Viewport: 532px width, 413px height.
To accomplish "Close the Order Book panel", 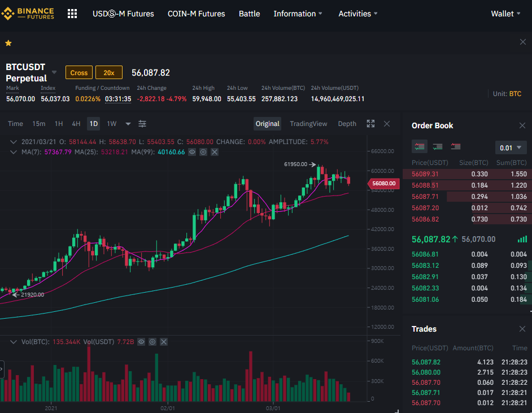I will click(x=522, y=125).
